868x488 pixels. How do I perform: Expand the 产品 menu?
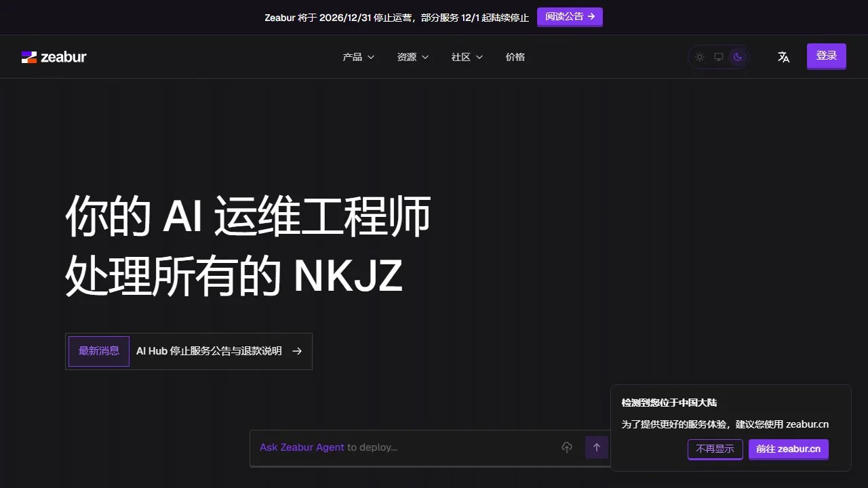coord(358,57)
